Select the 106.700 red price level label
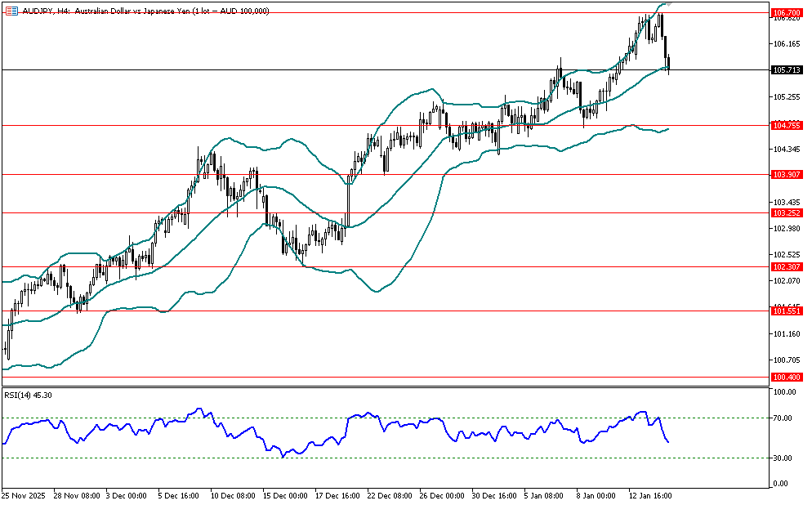Screen dimensions: 812x505 (x=785, y=13)
